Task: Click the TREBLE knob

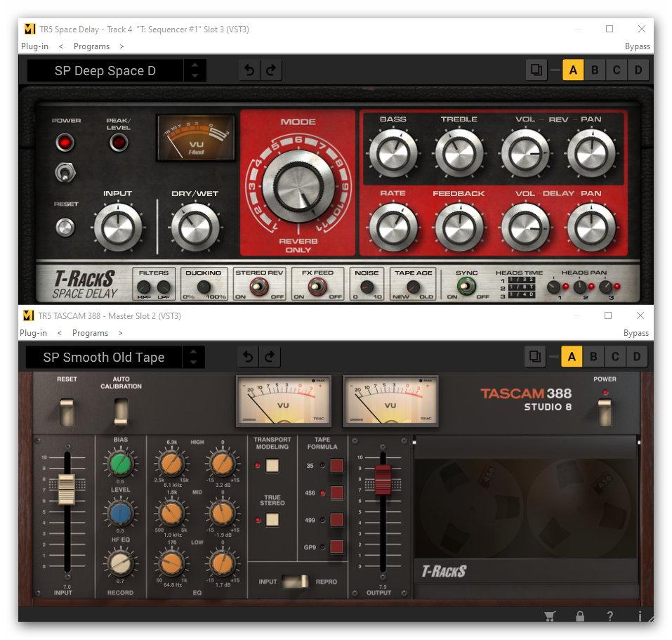Action: click(459, 153)
